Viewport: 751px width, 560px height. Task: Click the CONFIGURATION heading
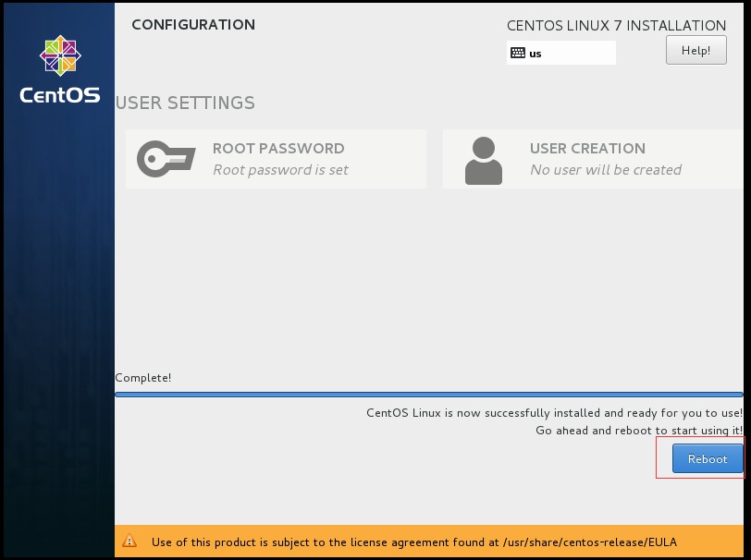point(193,25)
